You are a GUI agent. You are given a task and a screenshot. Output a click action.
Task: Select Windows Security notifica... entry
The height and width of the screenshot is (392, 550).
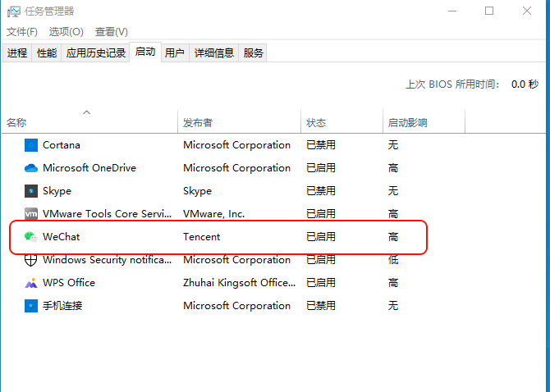tap(107, 260)
